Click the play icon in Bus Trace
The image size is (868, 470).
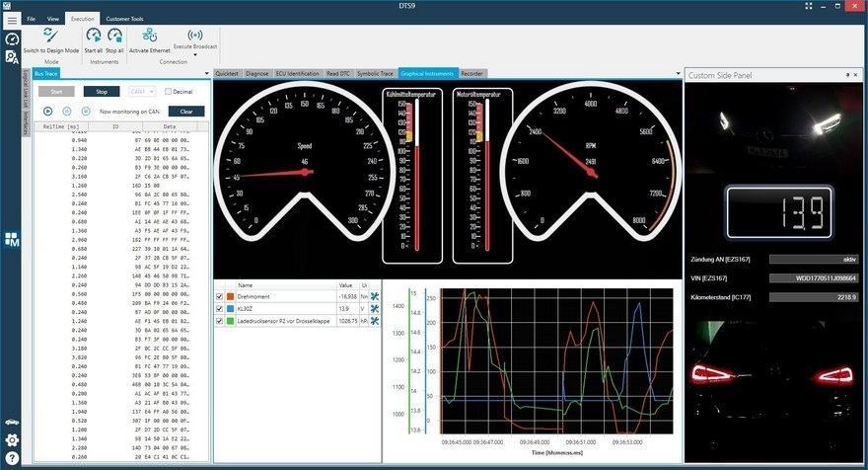pos(47,112)
